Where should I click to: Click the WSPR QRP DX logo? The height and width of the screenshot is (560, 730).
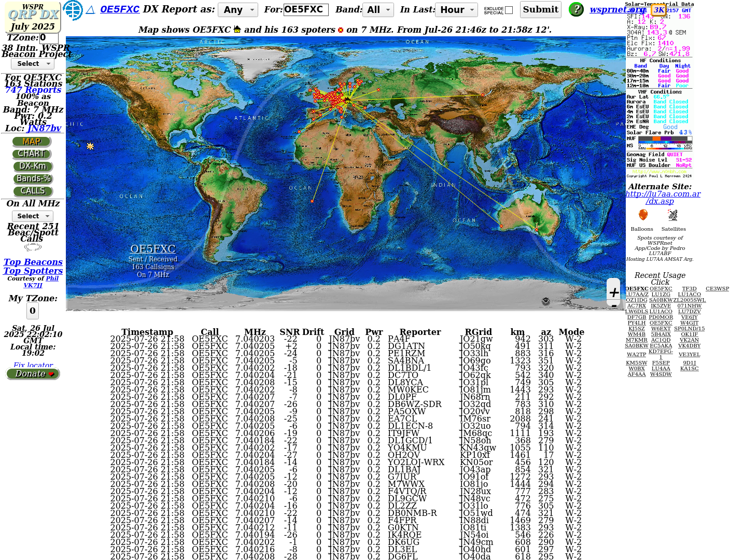[x=33, y=18]
